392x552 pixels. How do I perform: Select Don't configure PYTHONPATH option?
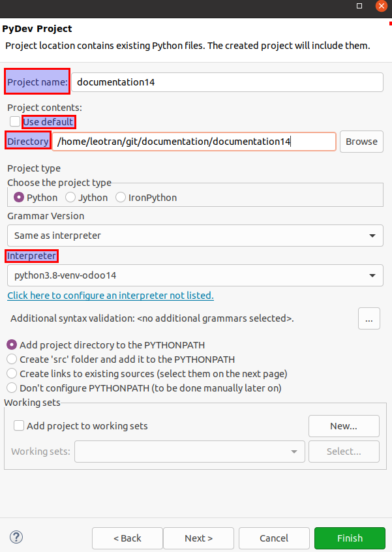click(12, 388)
